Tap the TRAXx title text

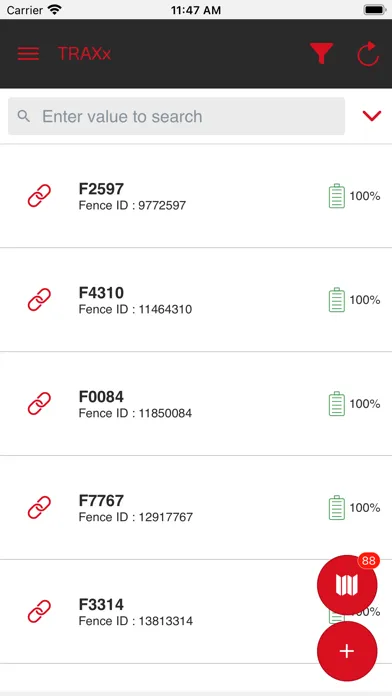tap(84, 54)
